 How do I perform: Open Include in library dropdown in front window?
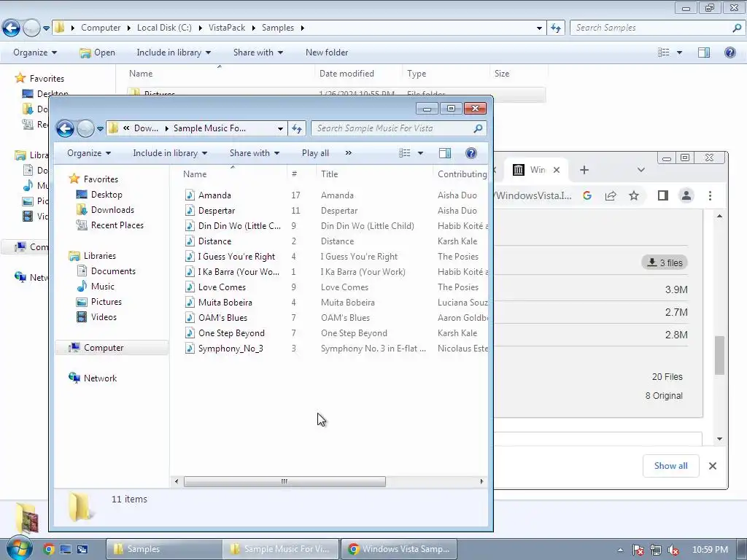pyautogui.click(x=170, y=153)
